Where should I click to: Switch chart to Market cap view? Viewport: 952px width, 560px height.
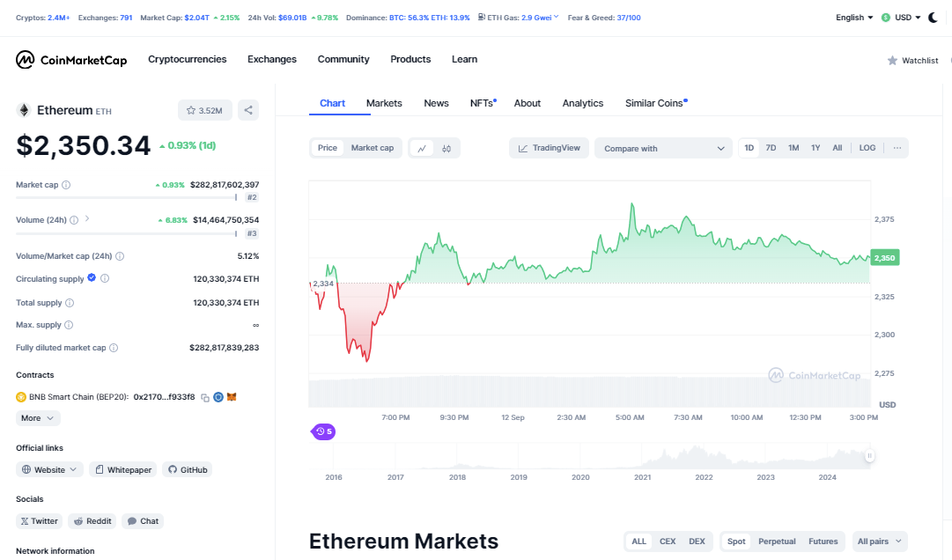tap(373, 148)
